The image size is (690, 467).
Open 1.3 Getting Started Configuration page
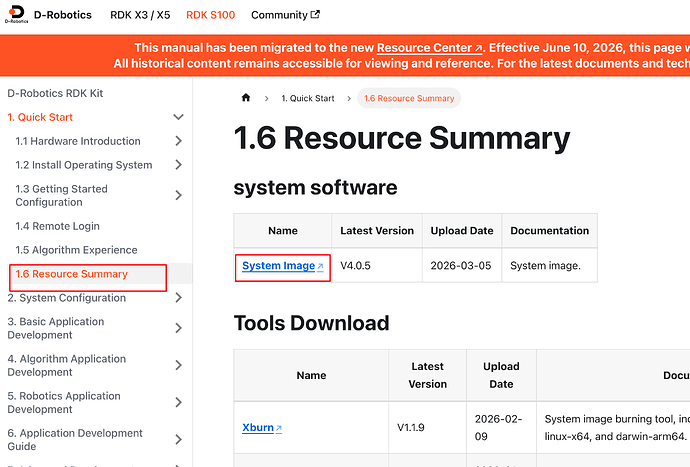61,195
